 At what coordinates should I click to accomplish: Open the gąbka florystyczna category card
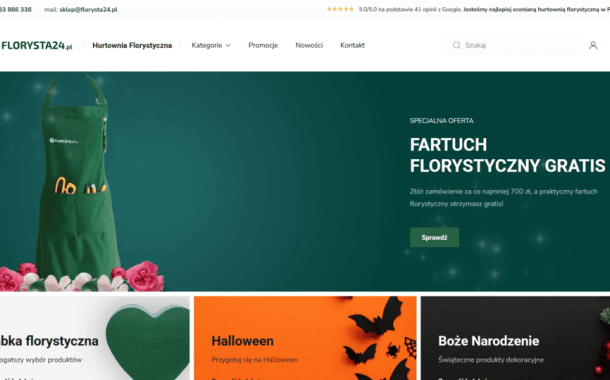tap(95, 338)
